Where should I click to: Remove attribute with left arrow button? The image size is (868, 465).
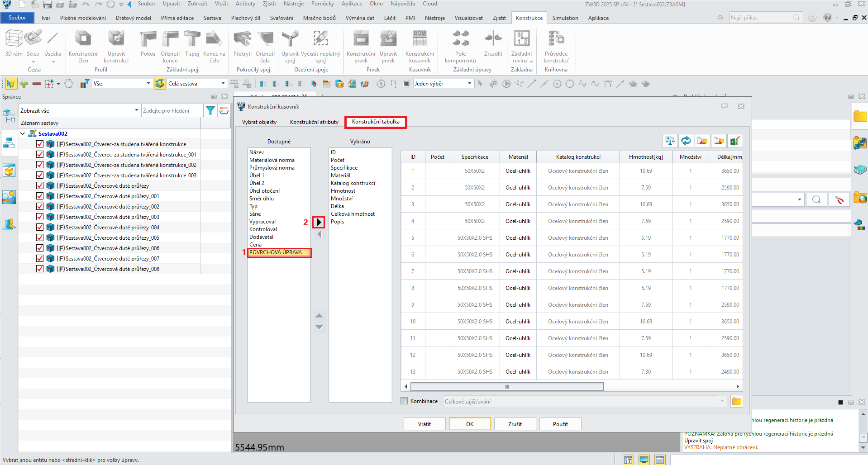[x=319, y=234]
